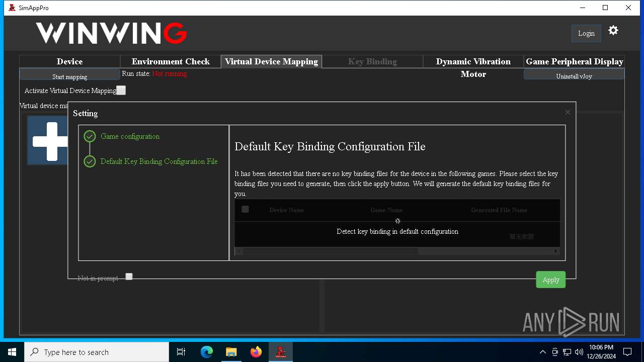Image resolution: width=644 pixels, height=362 pixels.
Task: Open the Game Peripheral Display tab
Action: click(574, 61)
